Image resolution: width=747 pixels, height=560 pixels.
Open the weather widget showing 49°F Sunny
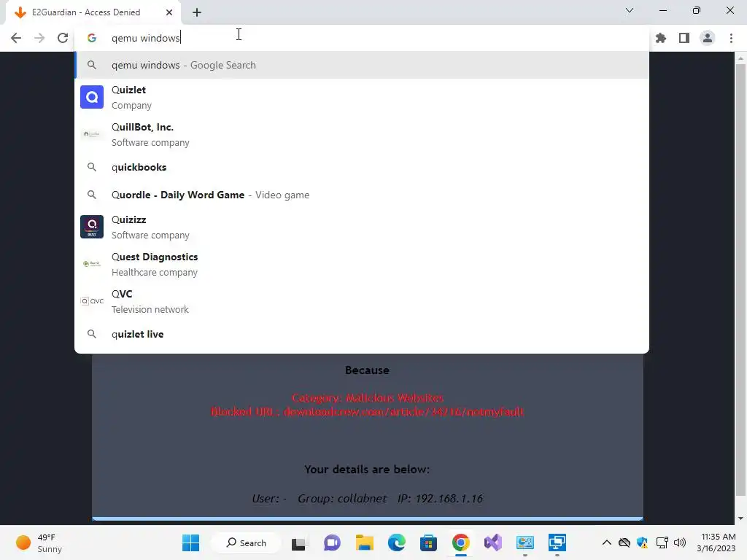(39, 542)
